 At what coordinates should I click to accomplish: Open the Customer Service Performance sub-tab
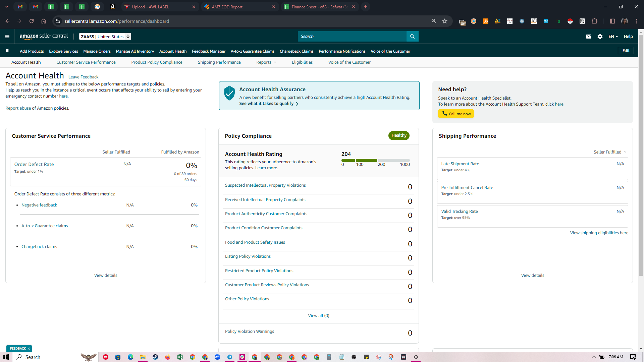pyautogui.click(x=86, y=62)
